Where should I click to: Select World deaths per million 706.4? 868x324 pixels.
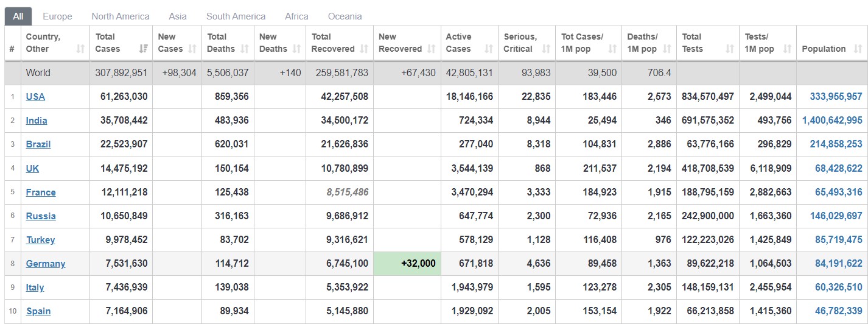pos(660,72)
